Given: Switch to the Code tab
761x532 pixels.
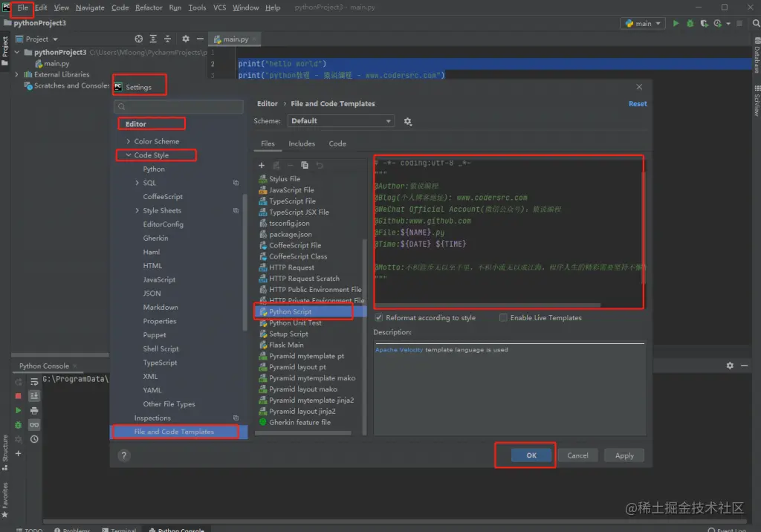Looking at the screenshot, I should (337, 143).
